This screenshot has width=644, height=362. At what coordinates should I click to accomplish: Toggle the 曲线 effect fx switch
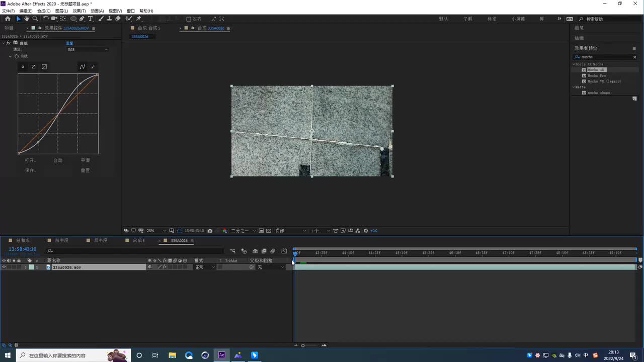(9, 43)
